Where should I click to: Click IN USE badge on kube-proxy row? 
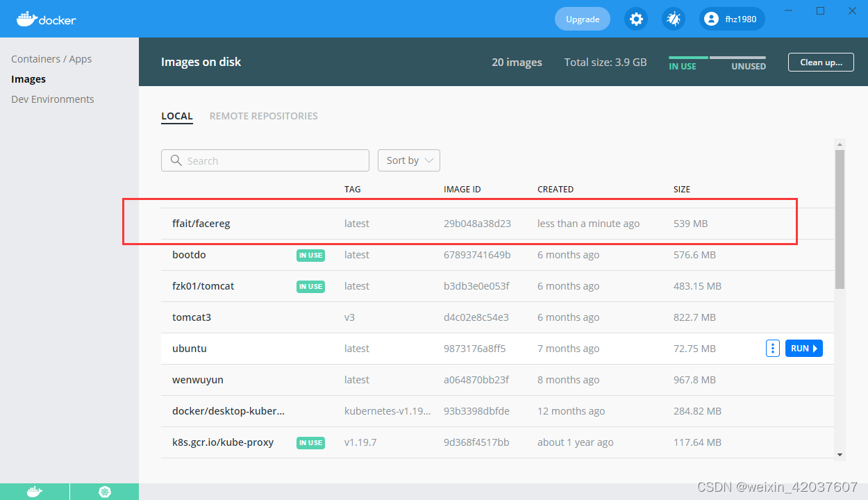310,442
